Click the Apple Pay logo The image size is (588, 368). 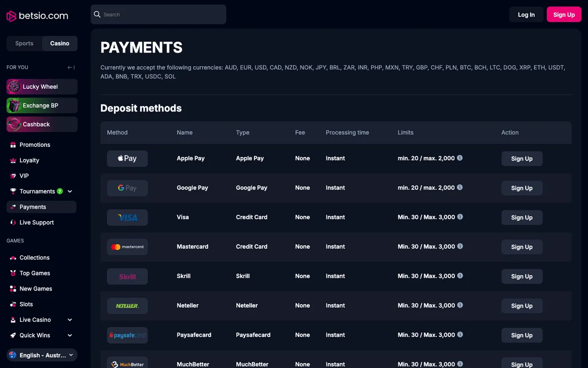(127, 158)
